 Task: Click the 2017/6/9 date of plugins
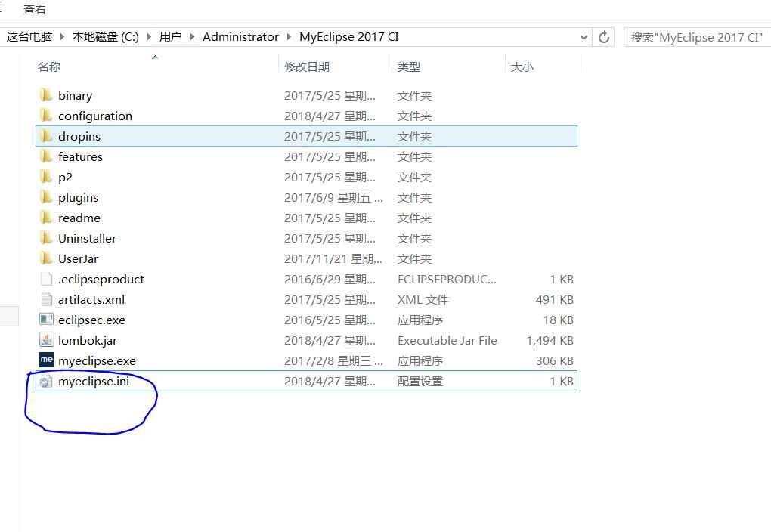(333, 198)
